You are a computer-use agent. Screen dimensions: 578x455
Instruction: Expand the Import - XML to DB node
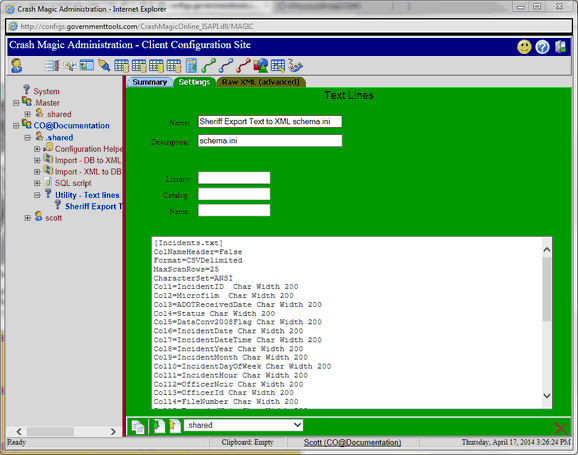click(x=37, y=172)
